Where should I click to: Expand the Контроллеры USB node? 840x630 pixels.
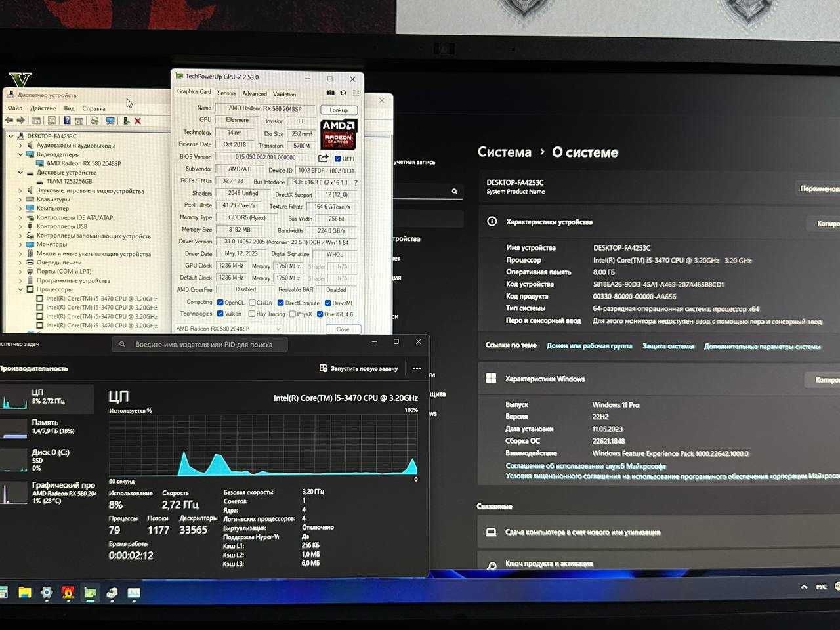[x=20, y=226]
